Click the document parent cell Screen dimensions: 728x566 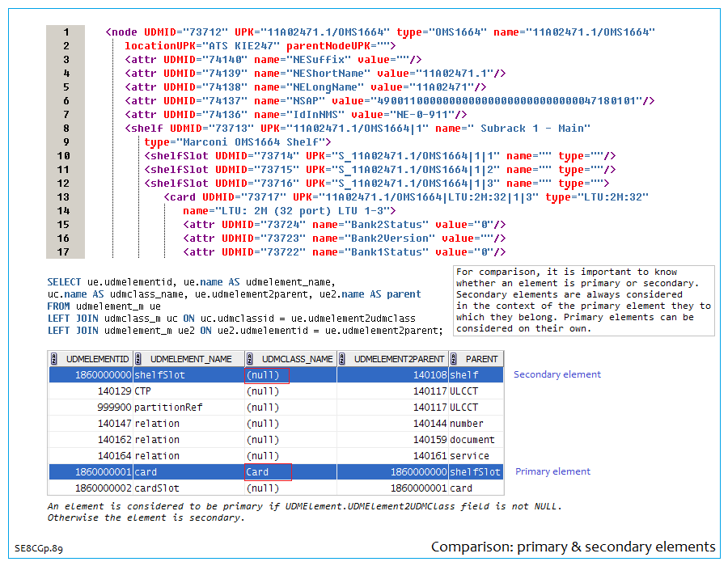(472, 440)
